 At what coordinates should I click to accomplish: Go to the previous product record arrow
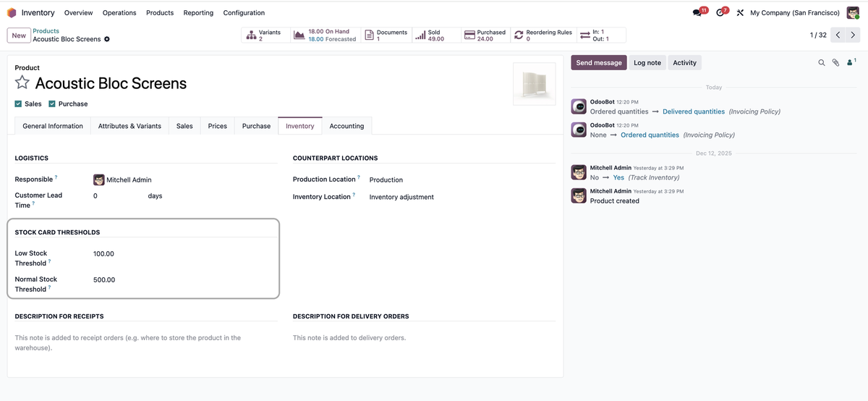(838, 35)
